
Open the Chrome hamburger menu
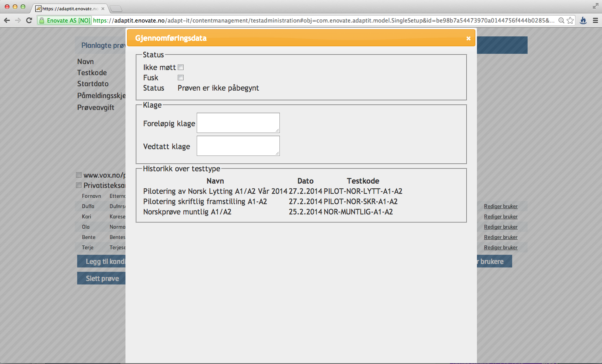[x=595, y=21]
